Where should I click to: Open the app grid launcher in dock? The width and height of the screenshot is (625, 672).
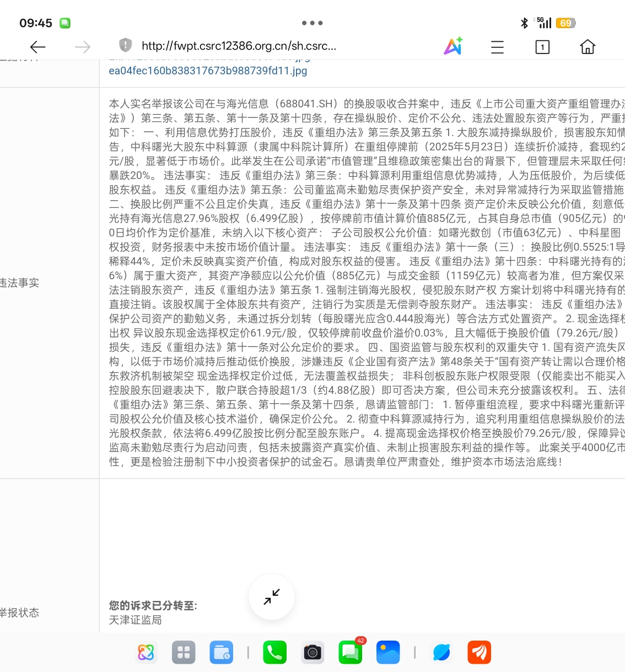click(x=184, y=653)
